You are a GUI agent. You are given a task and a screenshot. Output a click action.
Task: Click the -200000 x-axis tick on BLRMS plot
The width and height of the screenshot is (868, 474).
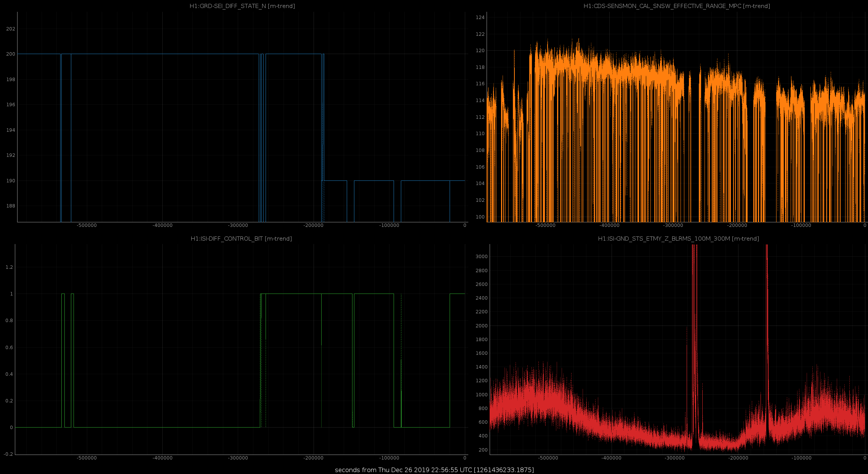pyautogui.click(x=738, y=458)
